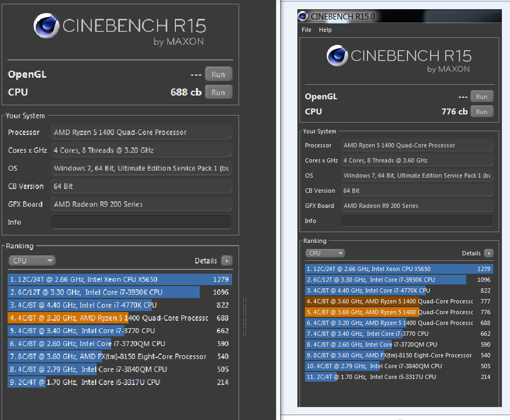
Task: Run CPU test in left Cinebench window
Action: pos(218,92)
